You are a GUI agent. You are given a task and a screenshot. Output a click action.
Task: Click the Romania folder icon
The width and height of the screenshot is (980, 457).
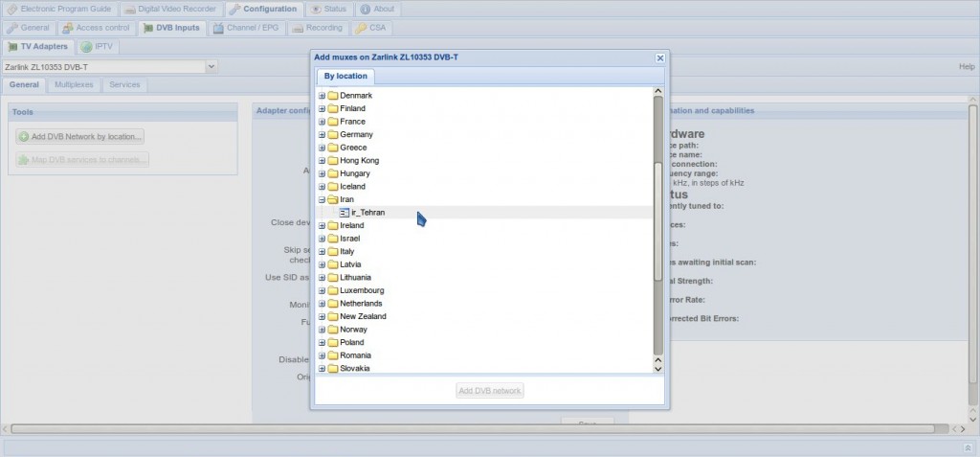332,355
